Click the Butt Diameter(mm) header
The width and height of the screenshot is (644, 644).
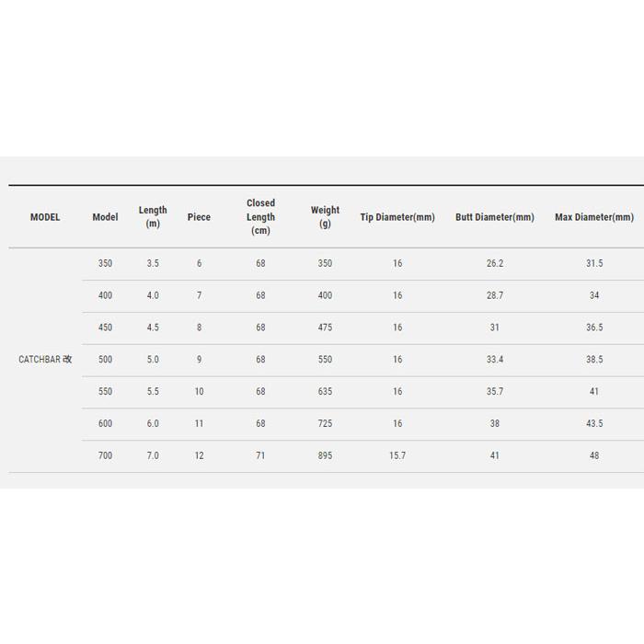tap(495, 217)
